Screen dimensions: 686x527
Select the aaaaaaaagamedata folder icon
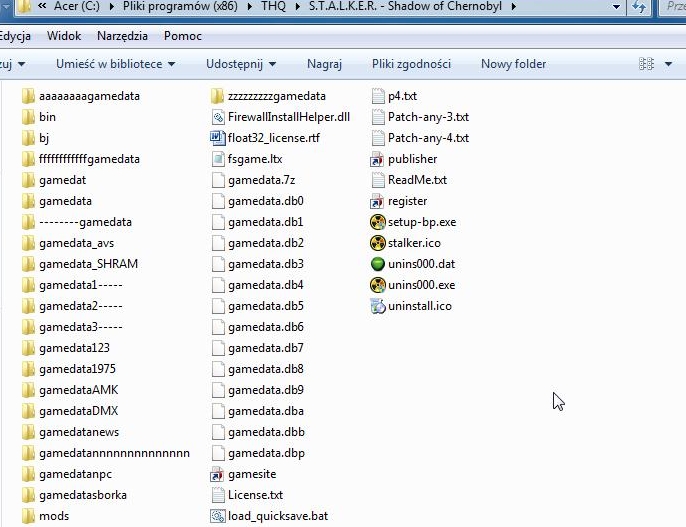click(x=28, y=96)
